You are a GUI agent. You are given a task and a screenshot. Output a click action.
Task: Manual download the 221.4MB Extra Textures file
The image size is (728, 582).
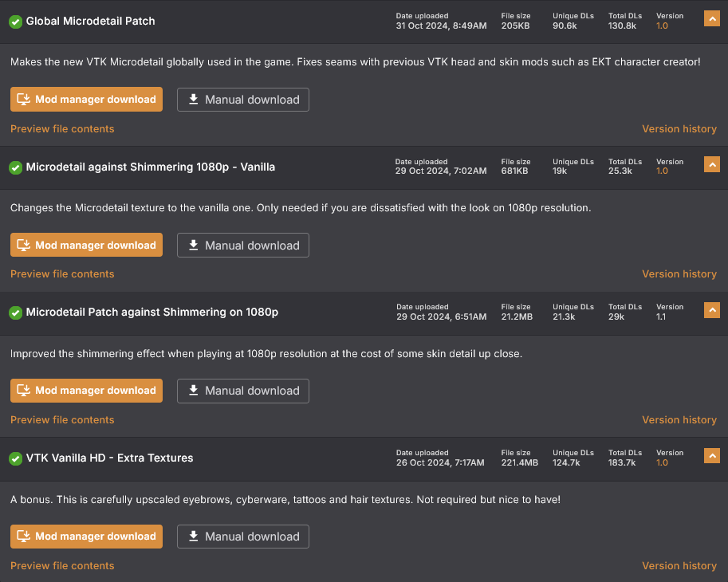pyautogui.click(x=243, y=537)
